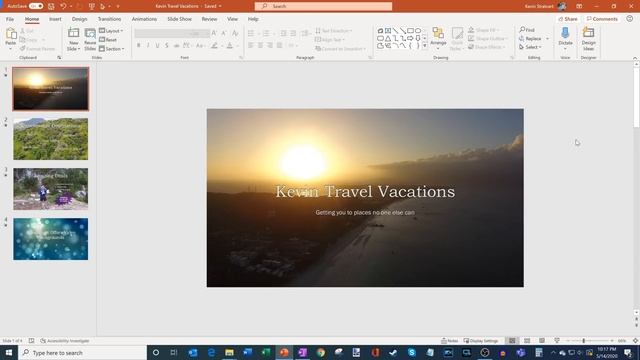The width and height of the screenshot is (640, 360).
Task: Open the Text Direction dropdown
Action: point(334,31)
